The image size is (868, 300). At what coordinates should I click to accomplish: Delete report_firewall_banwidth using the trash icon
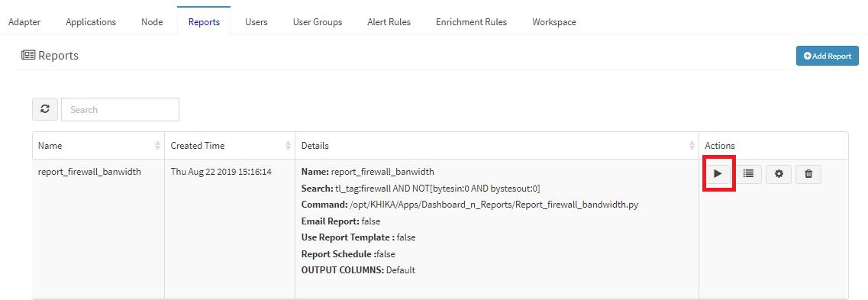(808, 174)
